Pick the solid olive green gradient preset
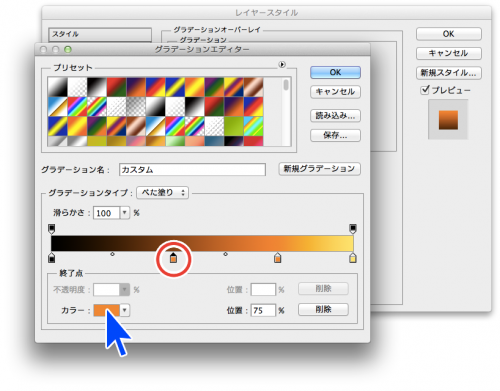The width and height of the screenshot is (500, 391). (x=234, y=126)
